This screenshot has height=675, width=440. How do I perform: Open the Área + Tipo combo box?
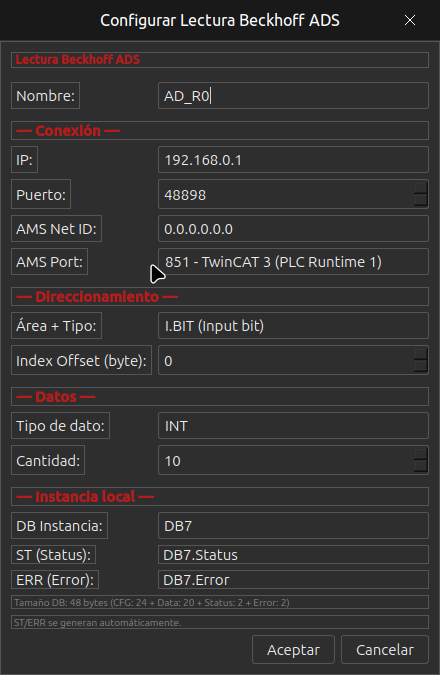click(x=293, y=325)
